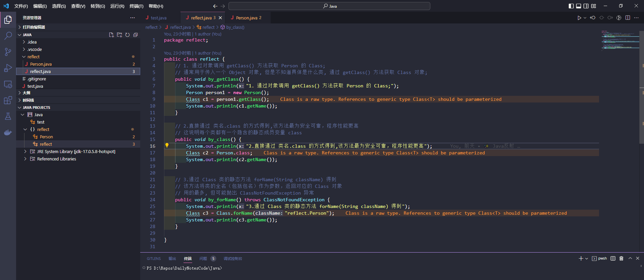
Task: Open previous revision GitLens icon
Action: 593,18
